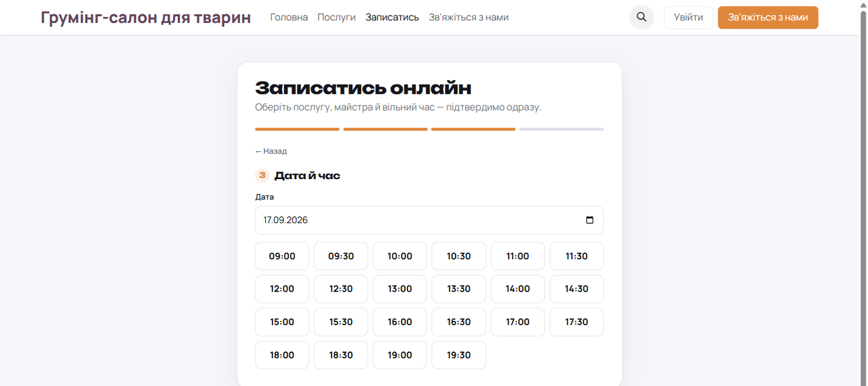Open Зв'яжіться з нами in the navigation menu
Viewport: 868px width, 386px height.
pos(469,18)
